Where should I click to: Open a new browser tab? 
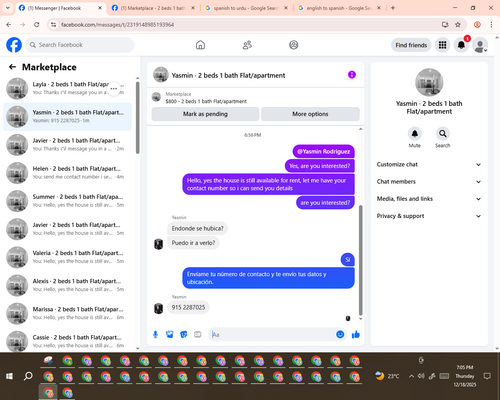tap(393, 8)
